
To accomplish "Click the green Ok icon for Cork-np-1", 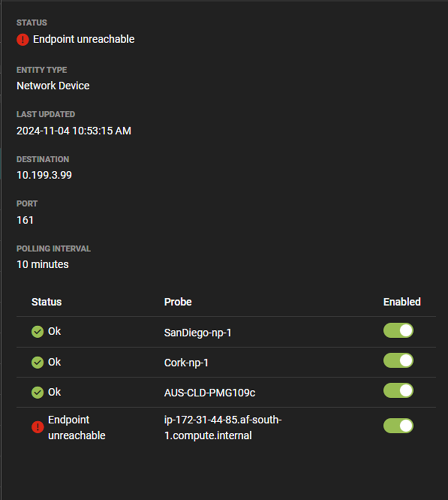I will point(38,362).
